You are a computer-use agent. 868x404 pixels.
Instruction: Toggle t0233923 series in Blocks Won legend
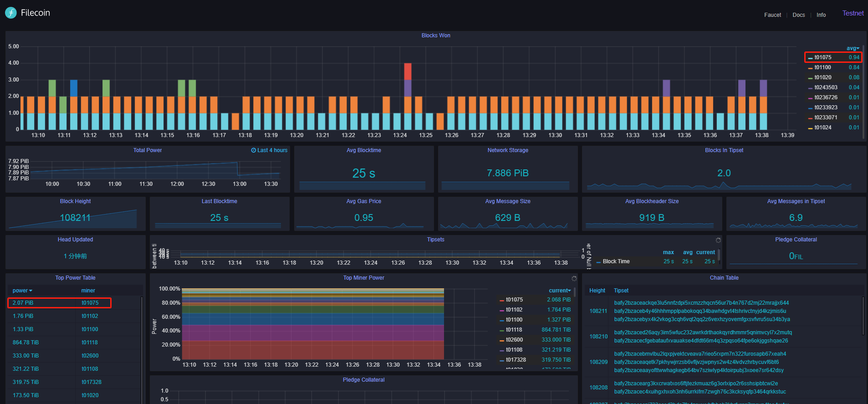[x=826, y=107]
